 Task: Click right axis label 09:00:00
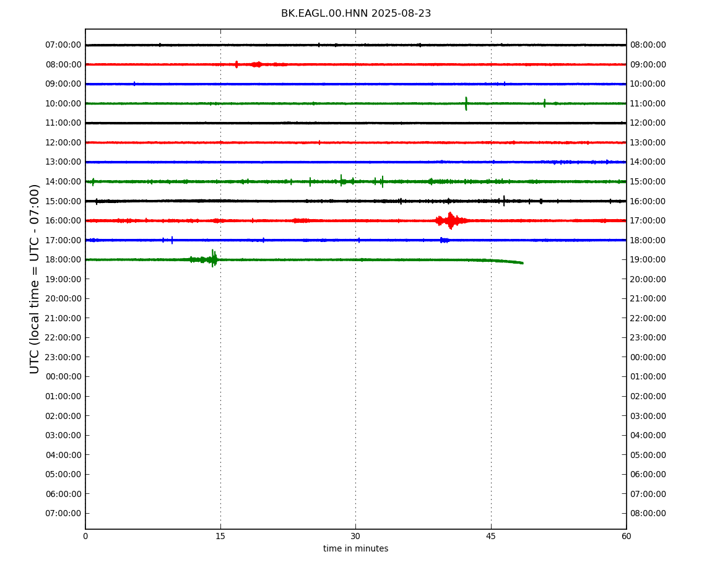coord(648,64)
